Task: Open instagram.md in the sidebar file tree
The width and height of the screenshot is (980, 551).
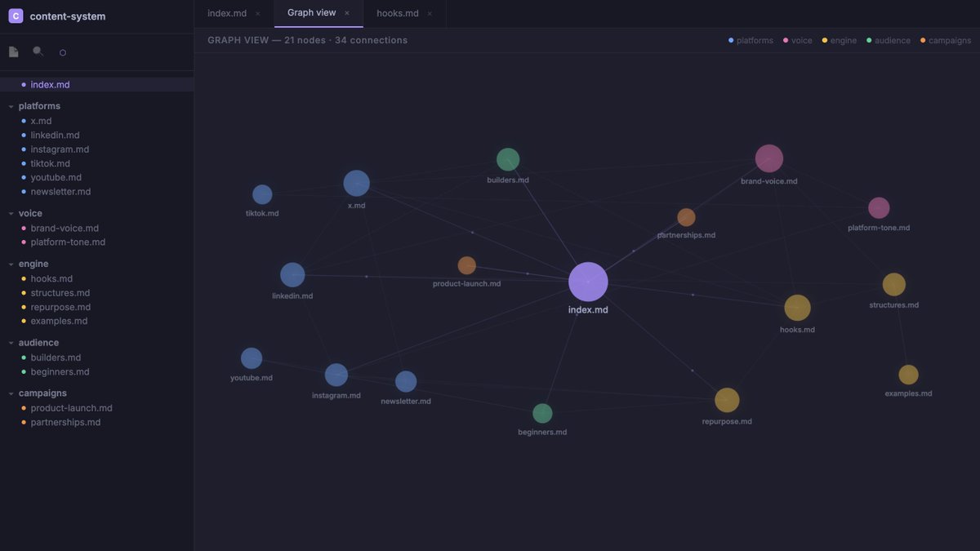Action: coord(96,149)
